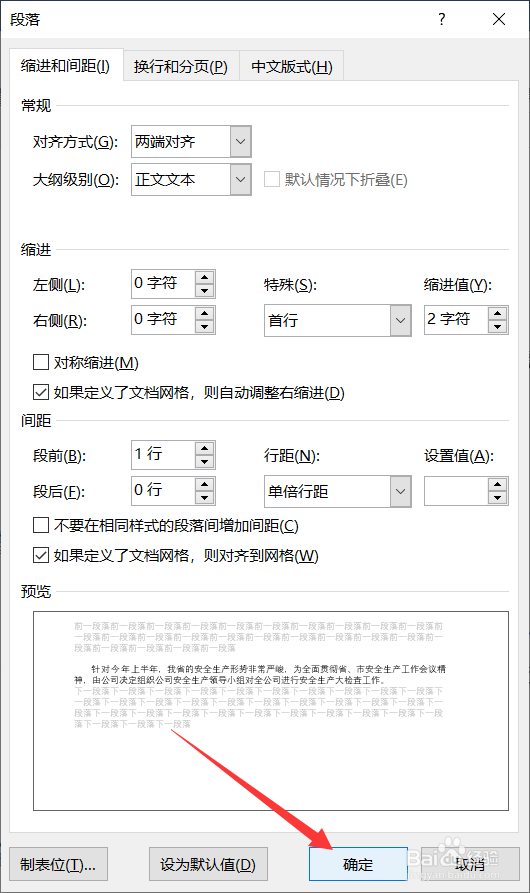Screen dimensions: 530x893
Task: Increase 段后 spacing with up arrow
Action: click(204, 484)
